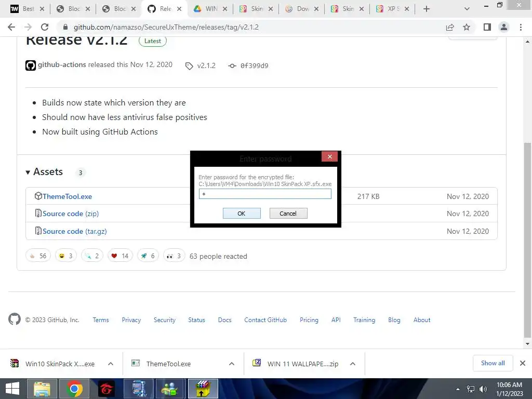Click OK in the Enter password dialog
The width and height of the screenshot is (532, 399).
pyautogui.click(x=242, y=214)
